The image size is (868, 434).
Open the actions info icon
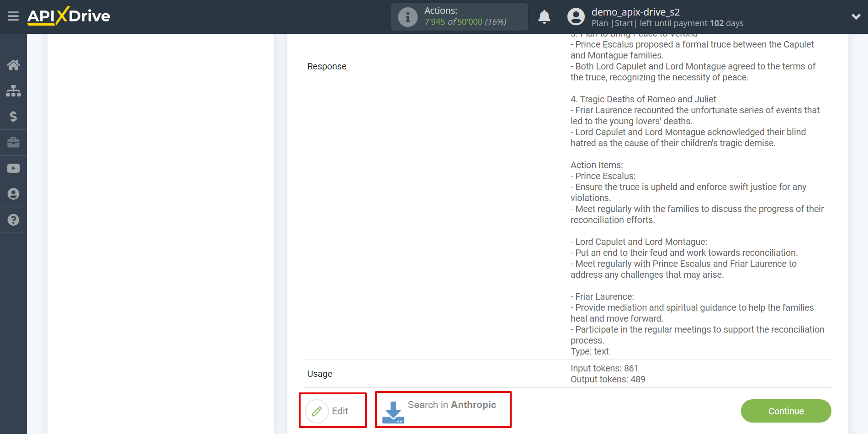point(408,17)
